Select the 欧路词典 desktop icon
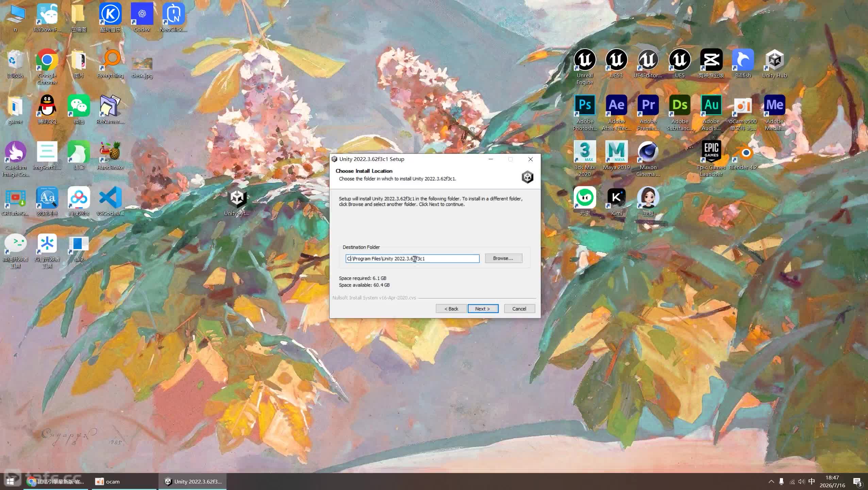Viewport: 868px width, 490px height. point(47,202)
